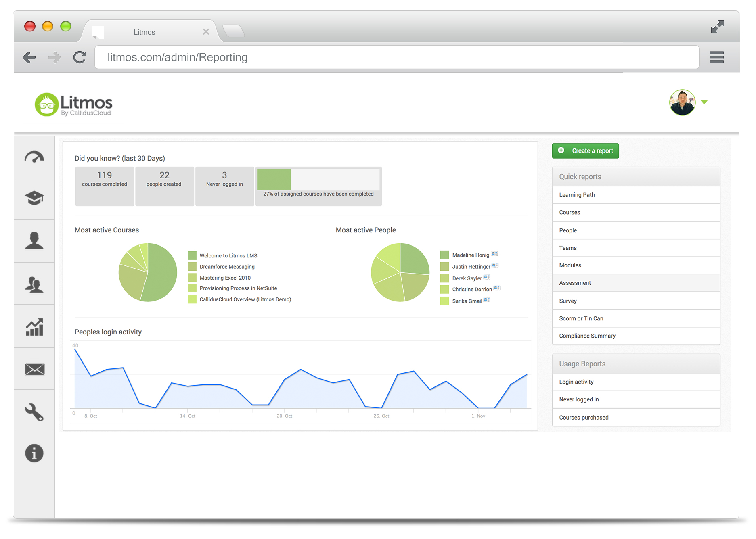The width and height of the screenshot is (756, 539).
Task: Click the user avatar photo
Action: (682, 102)
